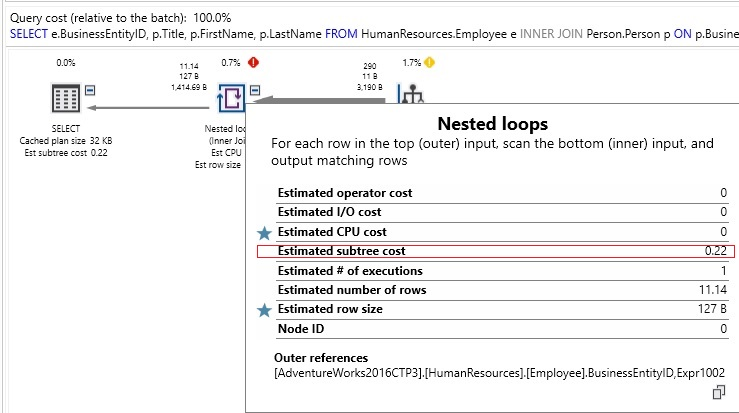
Task: Click the yellow warning badge at 1.7%
Action: pos(429,62)
